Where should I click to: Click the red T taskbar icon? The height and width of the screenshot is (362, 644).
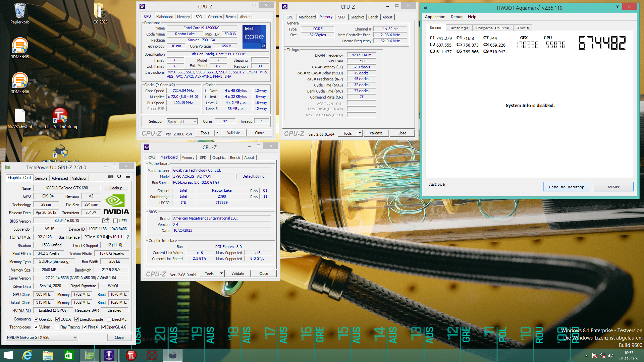(131, 355)
